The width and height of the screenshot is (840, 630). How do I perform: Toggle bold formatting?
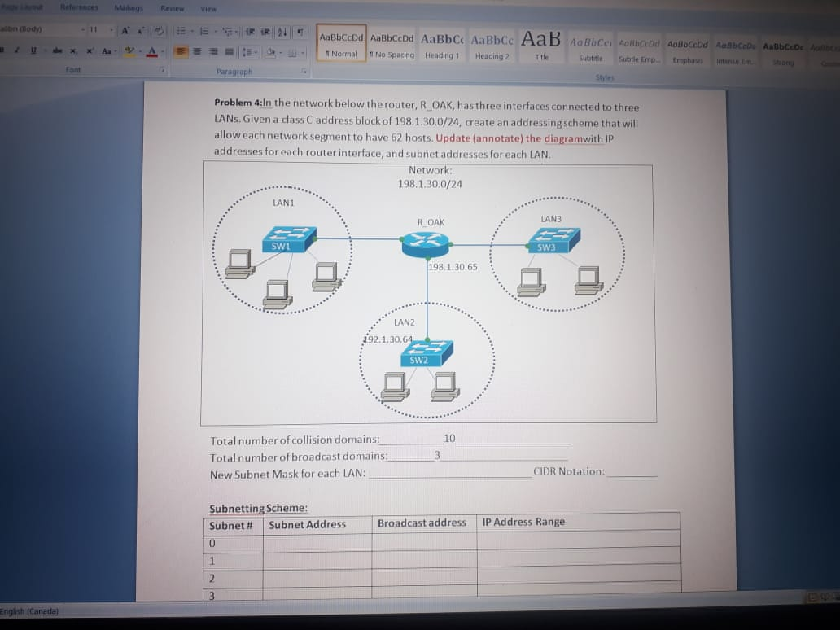(4, 50)
